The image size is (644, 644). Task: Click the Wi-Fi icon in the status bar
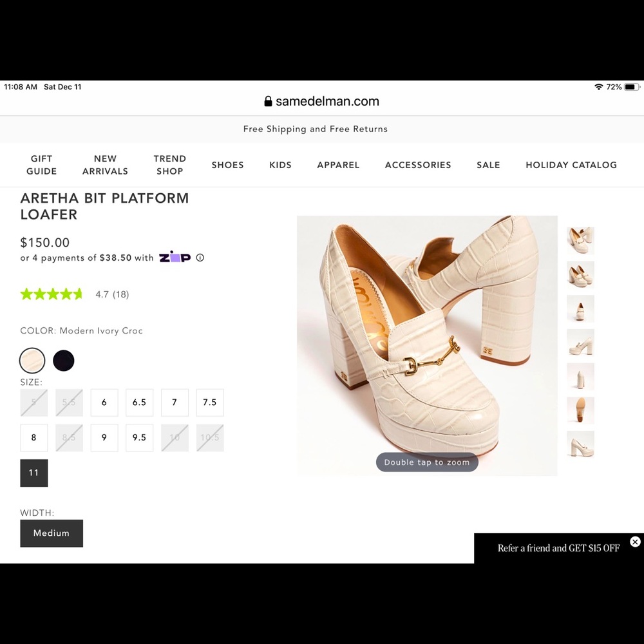599,86
